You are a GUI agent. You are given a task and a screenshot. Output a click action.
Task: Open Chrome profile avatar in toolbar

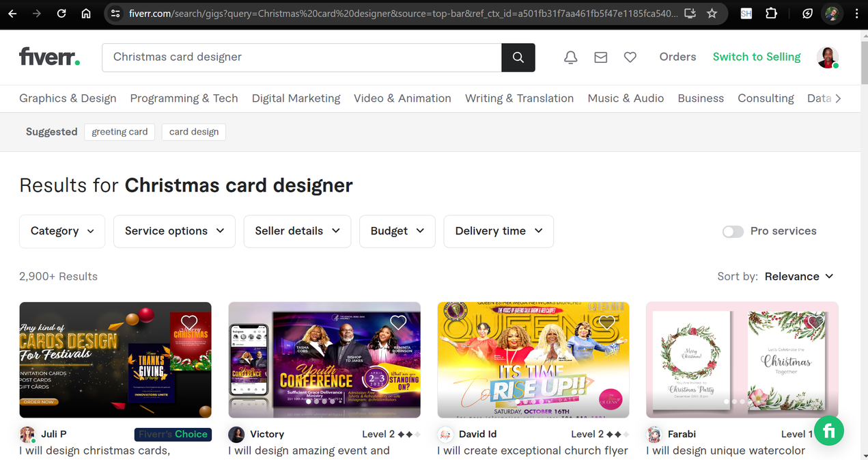click(832, 13)
